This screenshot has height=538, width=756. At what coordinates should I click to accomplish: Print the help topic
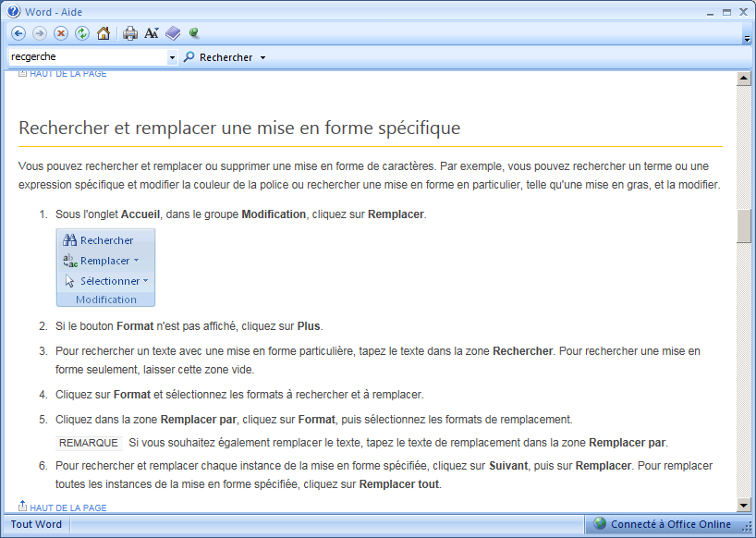pyautogui.click(x=130, y=33)
